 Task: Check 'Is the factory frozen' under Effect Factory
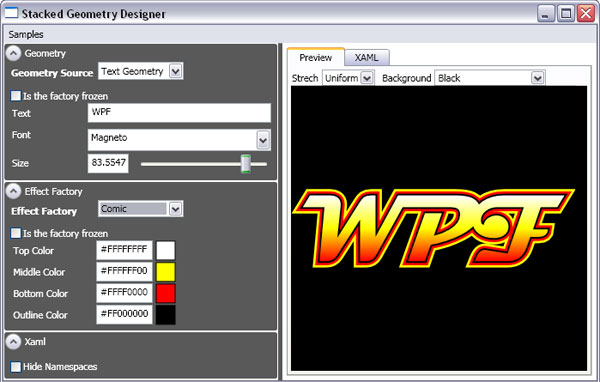click(16, 233)
